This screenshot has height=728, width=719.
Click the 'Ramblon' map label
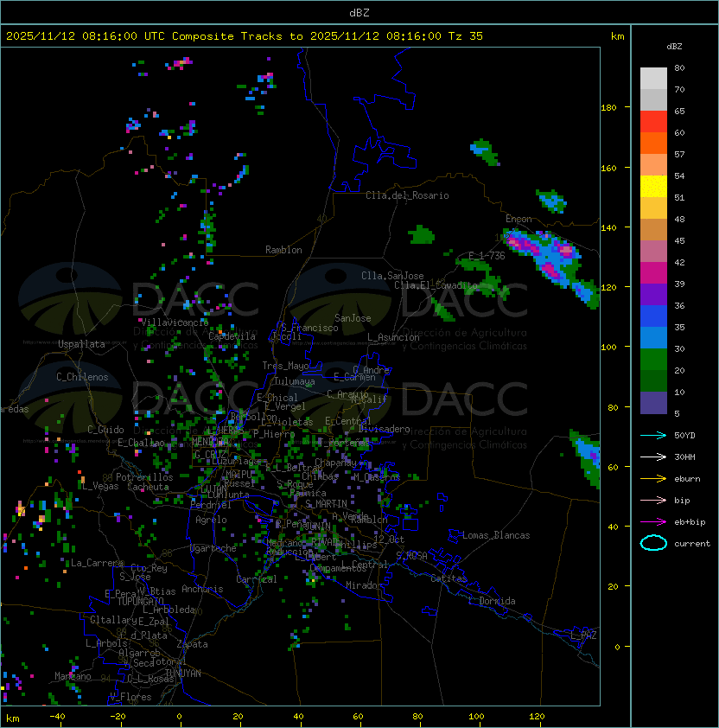(x=283, y=250)
